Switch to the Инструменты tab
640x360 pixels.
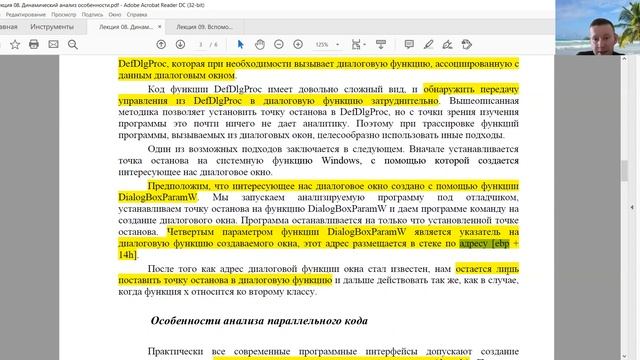click(x=52, y=27)
